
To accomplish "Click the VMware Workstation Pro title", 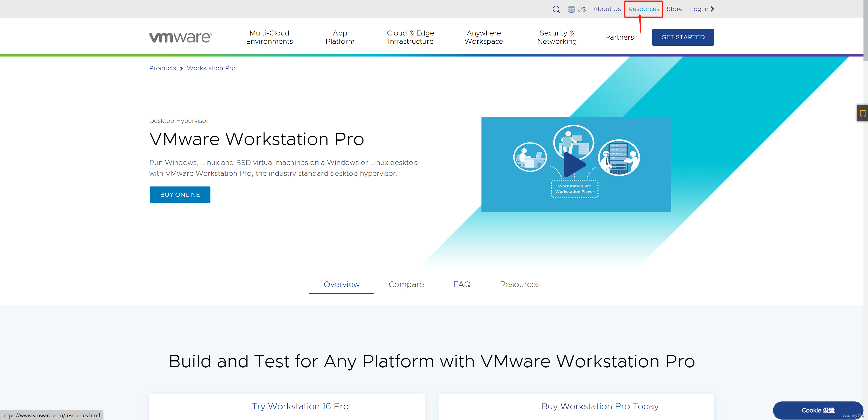I will [257, 139].
